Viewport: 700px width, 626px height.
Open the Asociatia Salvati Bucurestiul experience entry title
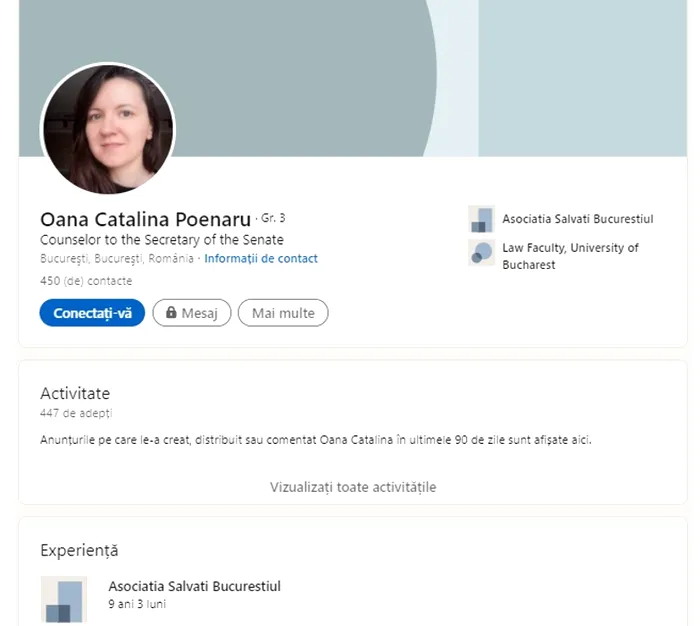pyautogui.click(x=194, y=586)
